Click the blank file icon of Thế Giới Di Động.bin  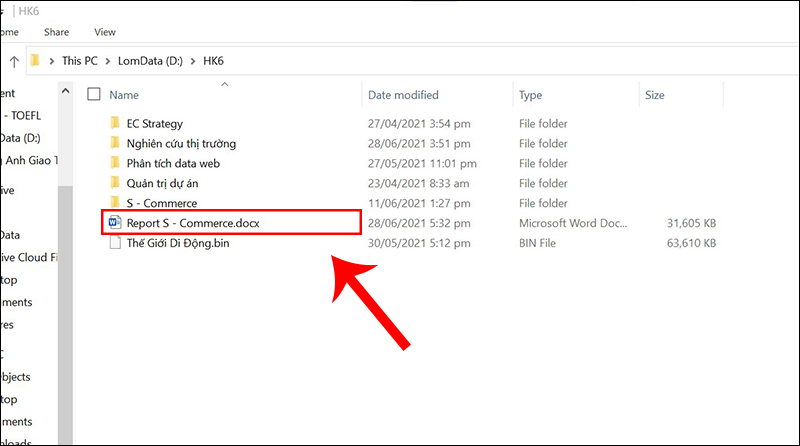[116, 242]
